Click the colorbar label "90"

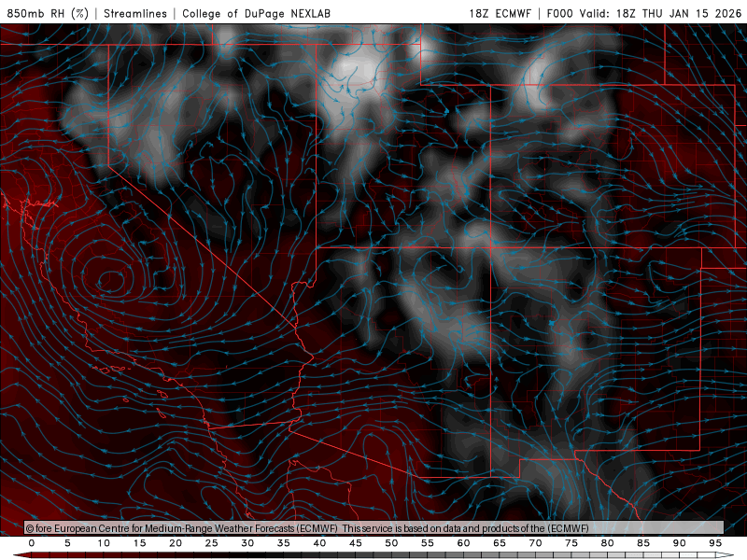tap(680, 543)
